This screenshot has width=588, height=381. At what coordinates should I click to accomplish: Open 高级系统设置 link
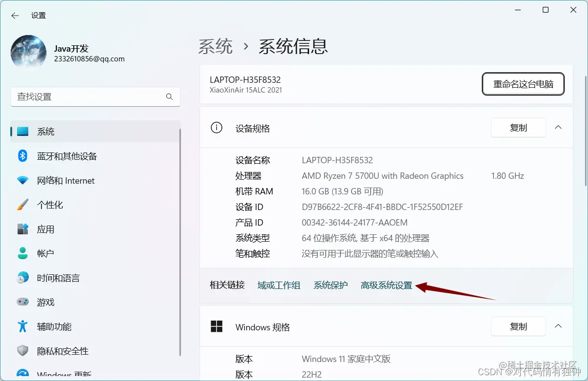pos(386,286)
